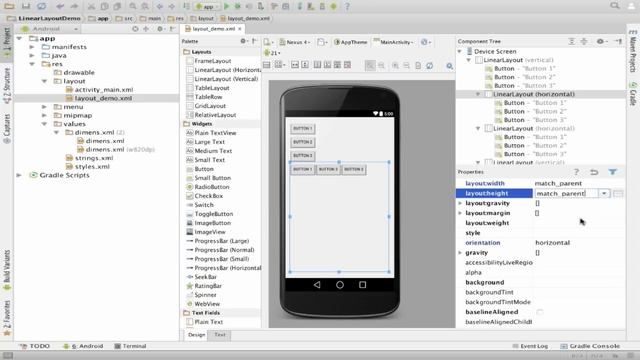
Task: Open the Gradle Console
Action: [590, 346]
